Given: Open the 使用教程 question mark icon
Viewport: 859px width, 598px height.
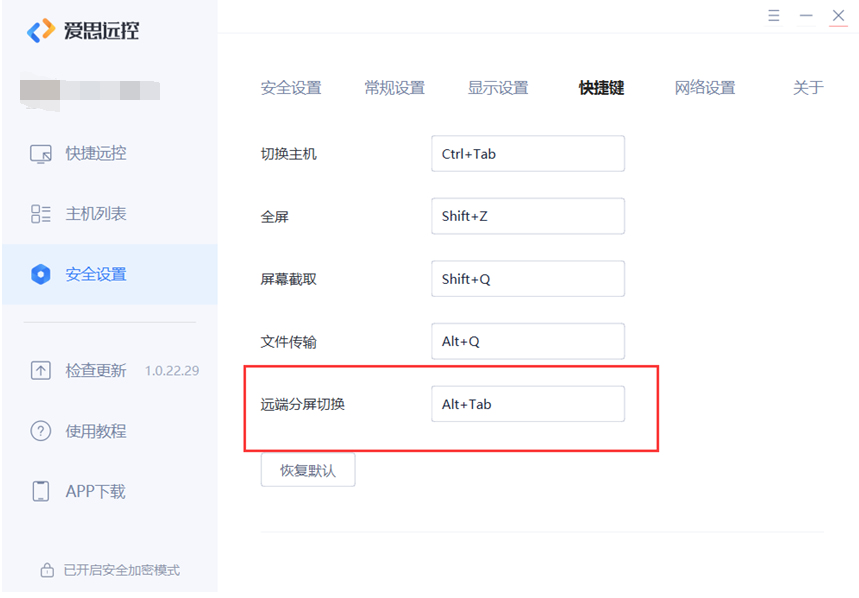Looking at the screenshot, I should tap(41, 431).
